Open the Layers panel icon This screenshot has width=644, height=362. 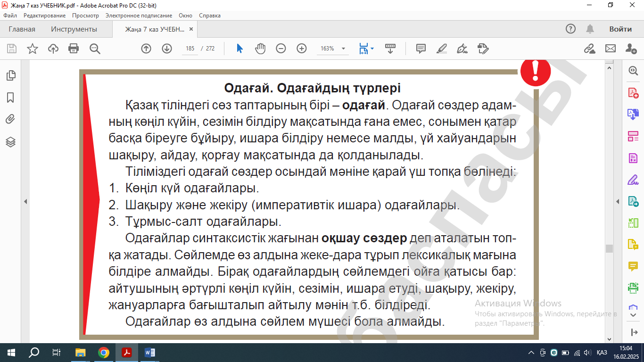(10, 142)
